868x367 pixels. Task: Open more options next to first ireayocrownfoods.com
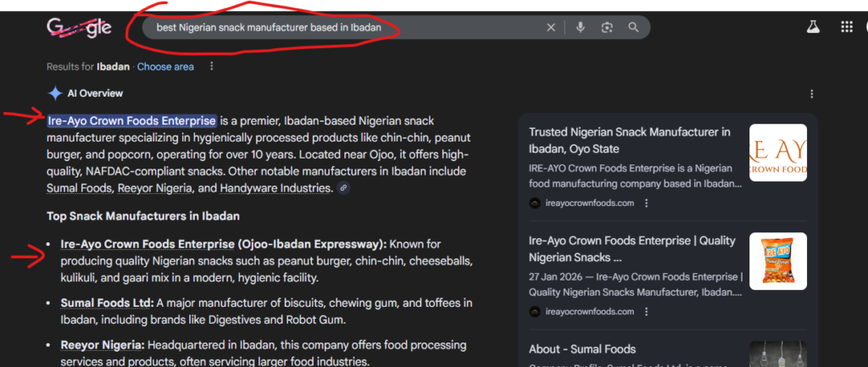click(x=647, y=203)
